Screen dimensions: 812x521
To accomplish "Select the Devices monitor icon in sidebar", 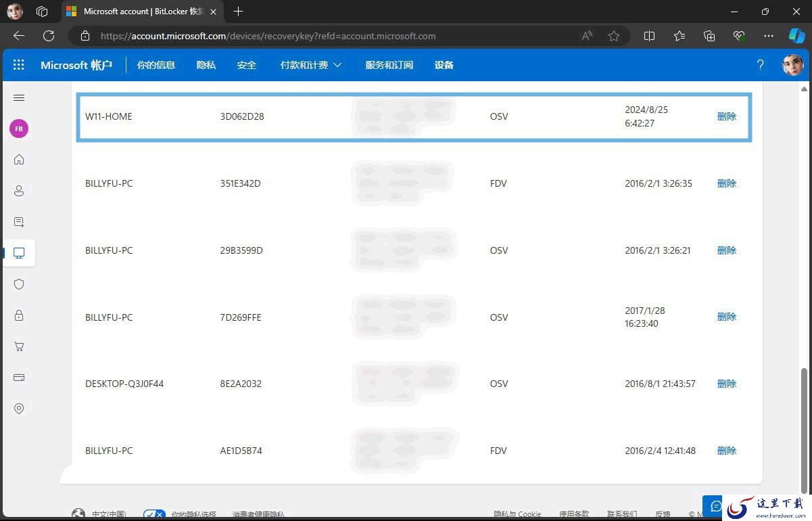I will 19,253.
